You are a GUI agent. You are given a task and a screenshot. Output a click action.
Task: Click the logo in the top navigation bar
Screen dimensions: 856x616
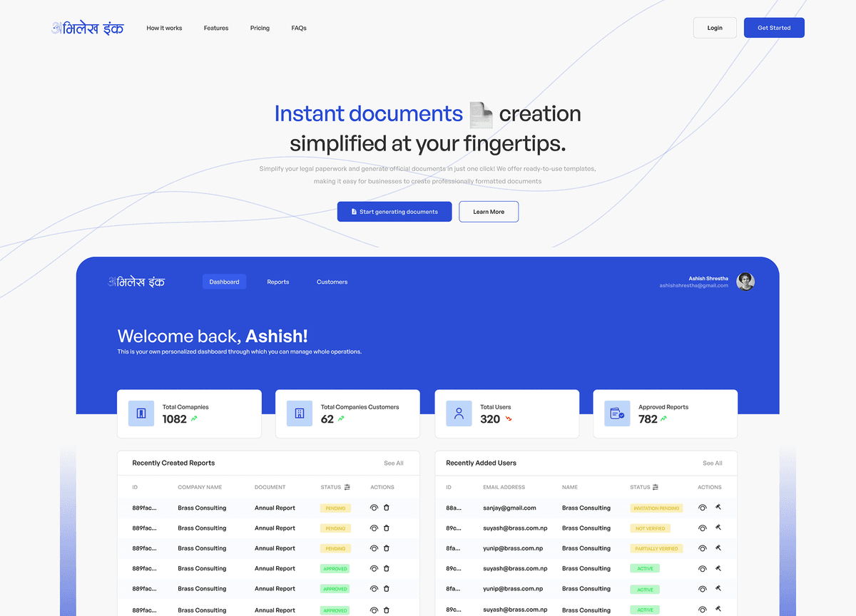[87, 28]
